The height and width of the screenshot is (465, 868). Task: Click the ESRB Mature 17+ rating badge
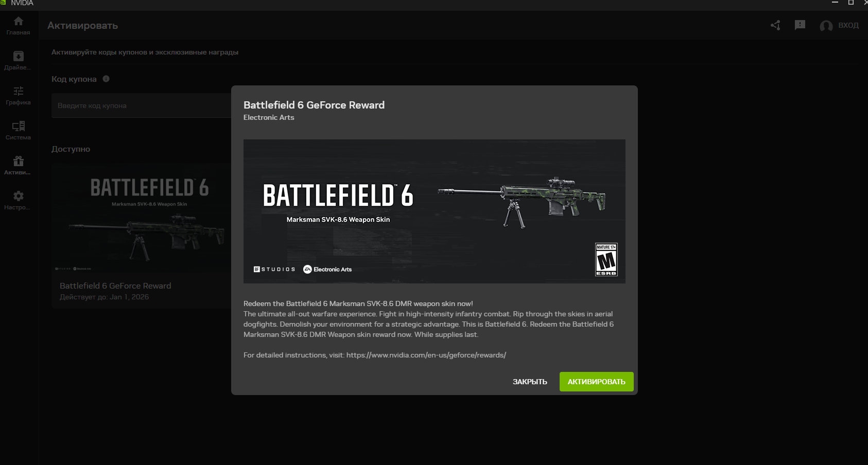click(x=606, y=260)
